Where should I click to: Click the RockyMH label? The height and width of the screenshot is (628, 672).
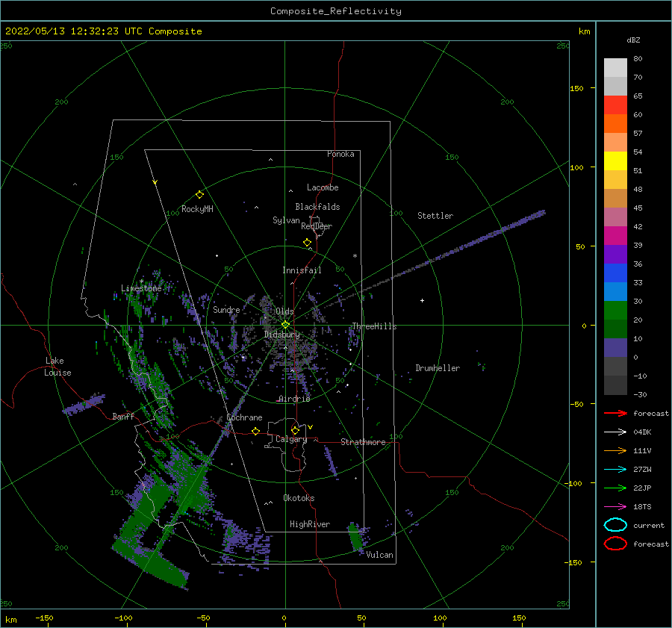click(197, 209)
